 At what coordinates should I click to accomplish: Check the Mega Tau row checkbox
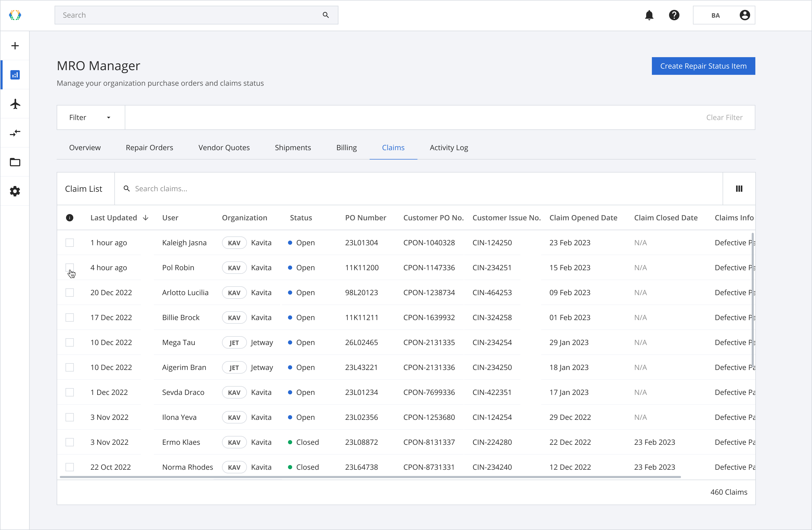70,342
